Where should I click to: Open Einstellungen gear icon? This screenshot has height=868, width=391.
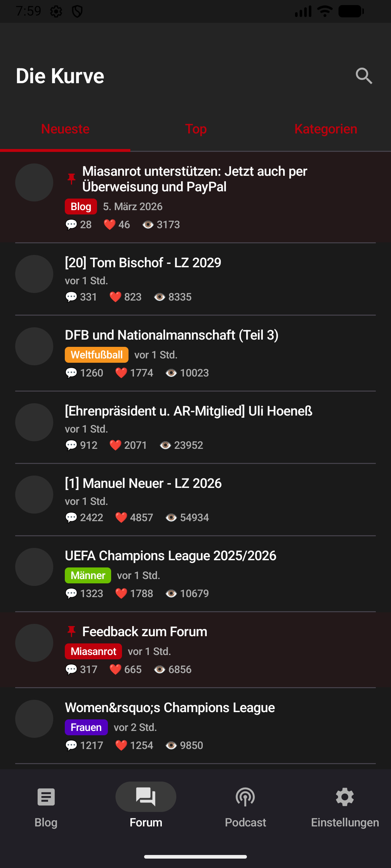(345, 797)
